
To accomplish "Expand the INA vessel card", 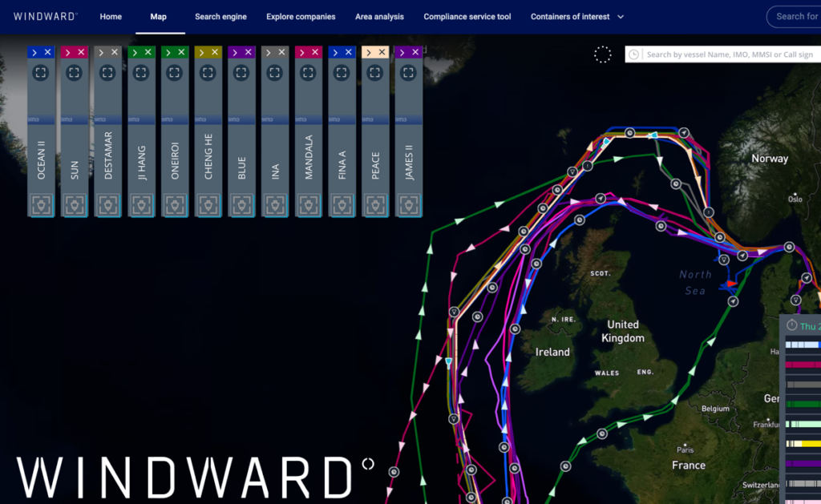I will [269, 52].
